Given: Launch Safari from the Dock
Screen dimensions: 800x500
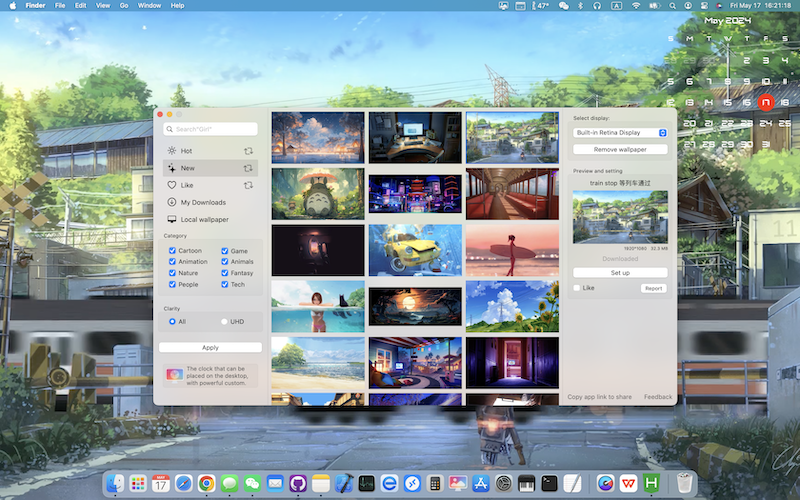Looking at the screenshot, I should point(184,483).
